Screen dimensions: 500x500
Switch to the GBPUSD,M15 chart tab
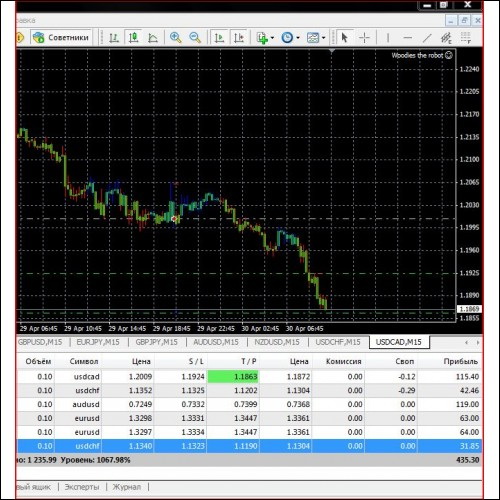tap(40, 342)
